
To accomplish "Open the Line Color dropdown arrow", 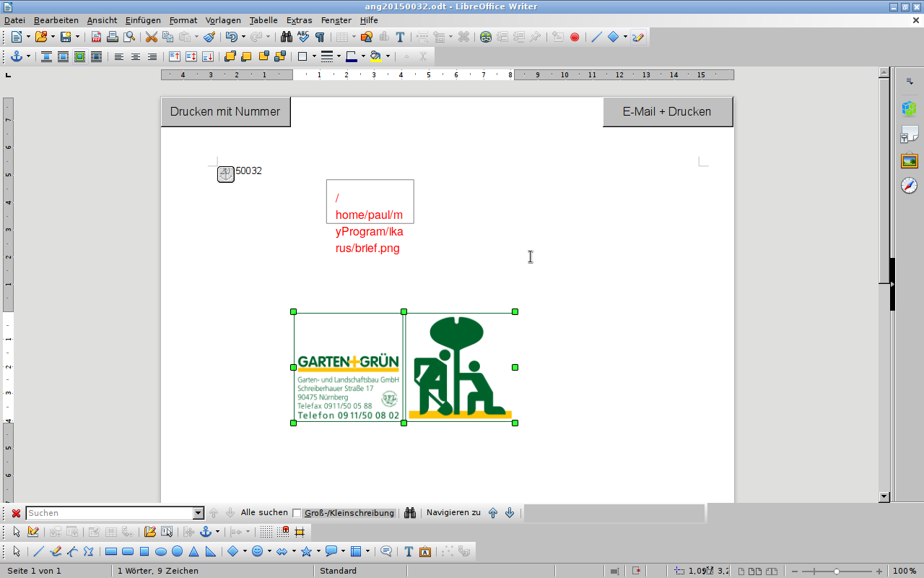I will coord(363,56).
